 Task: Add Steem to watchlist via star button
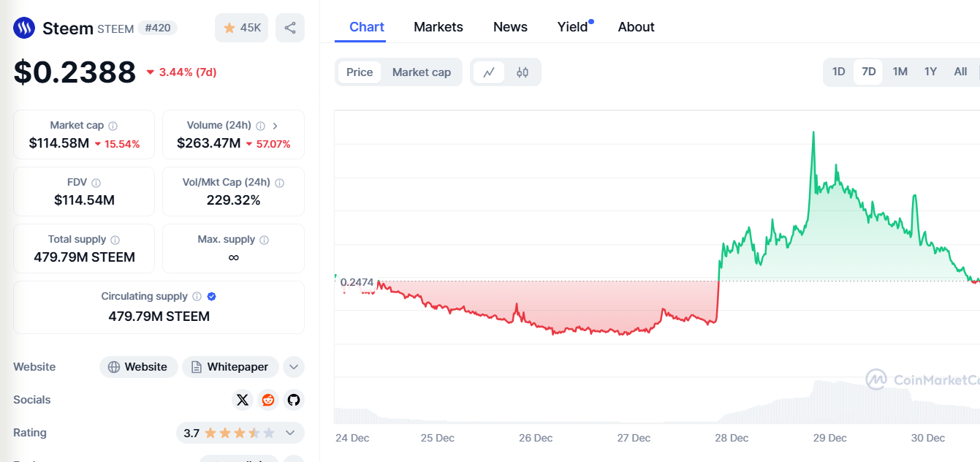pos(242,28)
